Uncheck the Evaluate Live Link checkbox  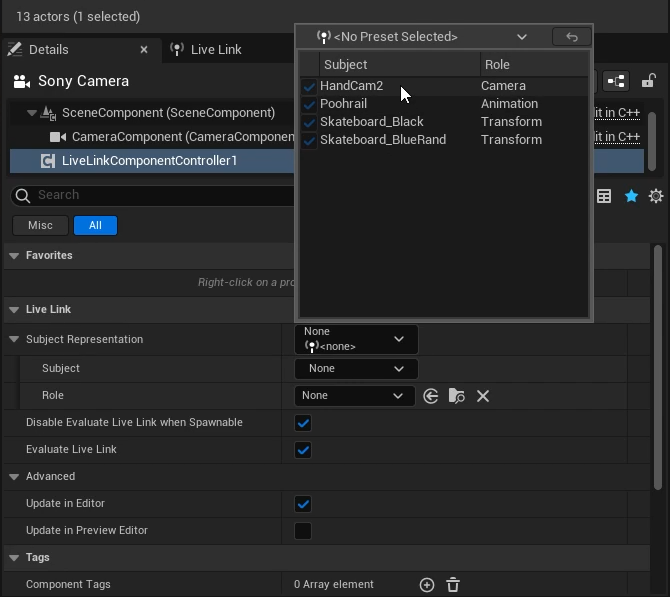click(303, 450)
